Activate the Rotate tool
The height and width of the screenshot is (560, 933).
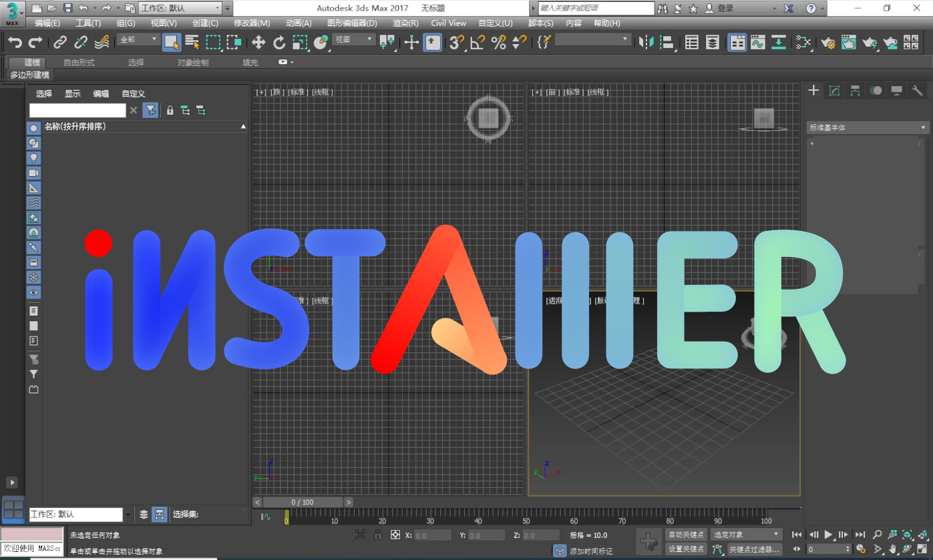[279, 43]
